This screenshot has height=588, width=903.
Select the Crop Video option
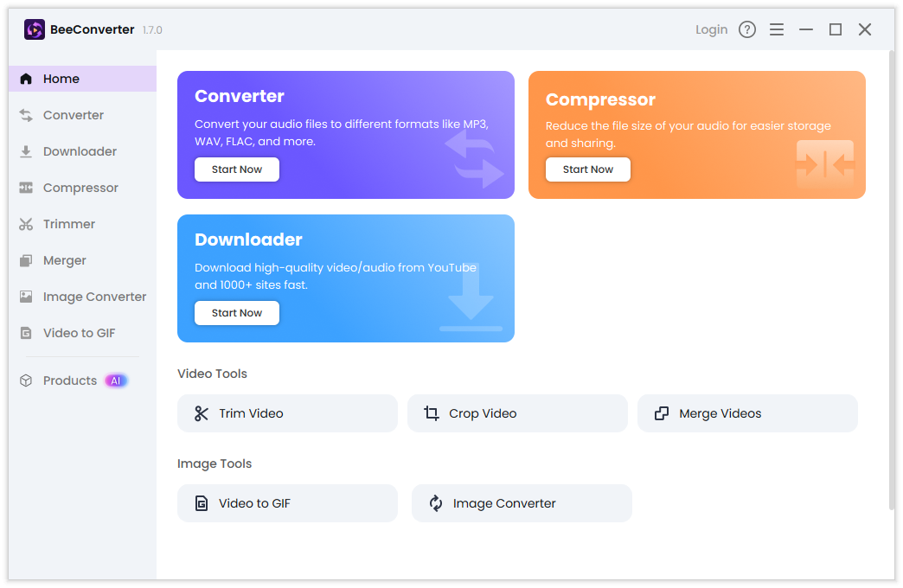(x=517, y=413)
